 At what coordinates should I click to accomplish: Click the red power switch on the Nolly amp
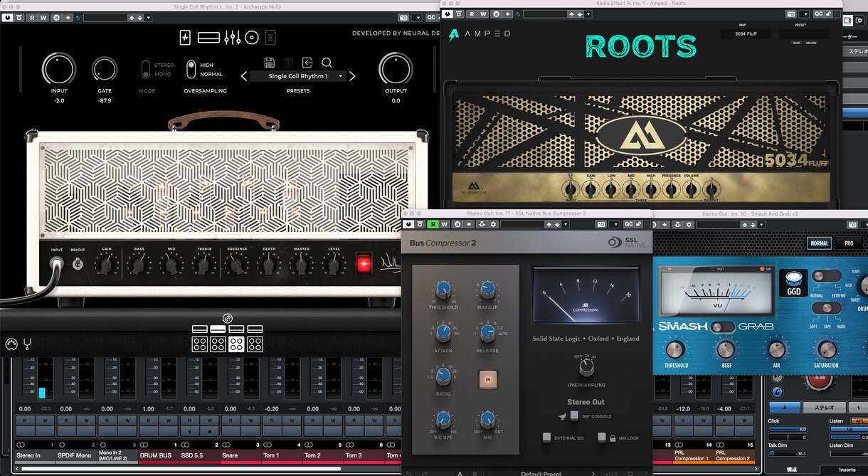tap(364, 264)
